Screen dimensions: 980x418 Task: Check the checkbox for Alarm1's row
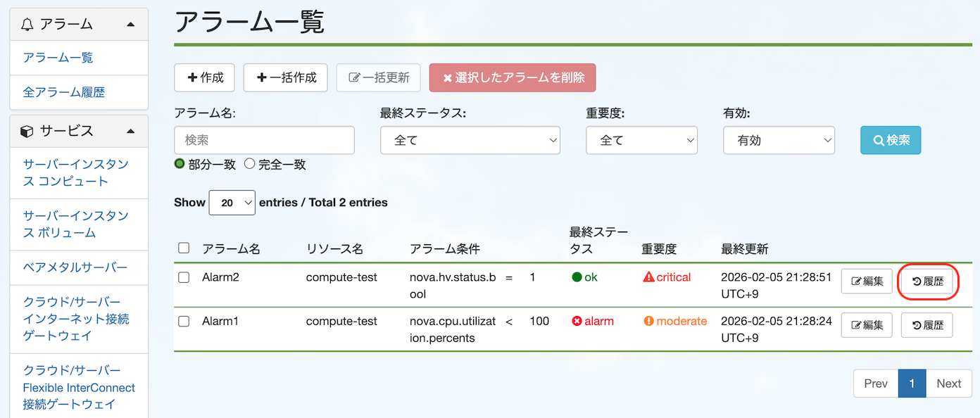pos(184,321)
